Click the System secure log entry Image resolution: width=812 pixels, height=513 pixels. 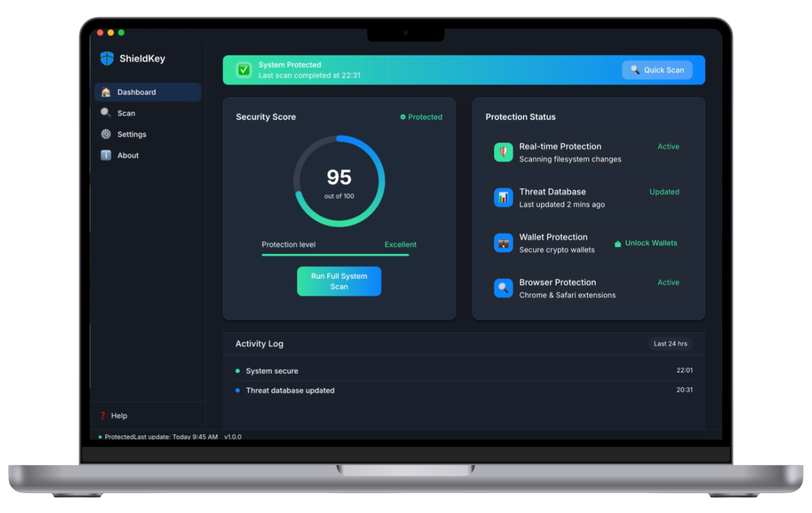click(464, 371)
